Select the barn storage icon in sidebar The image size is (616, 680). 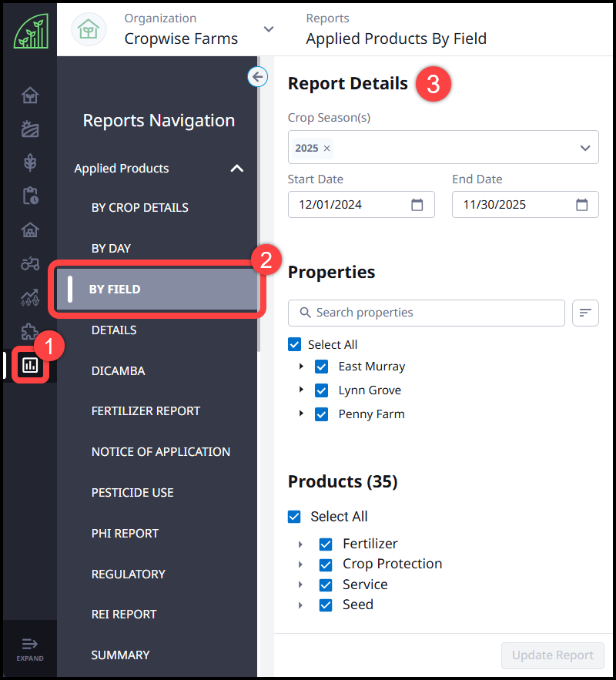29,229
